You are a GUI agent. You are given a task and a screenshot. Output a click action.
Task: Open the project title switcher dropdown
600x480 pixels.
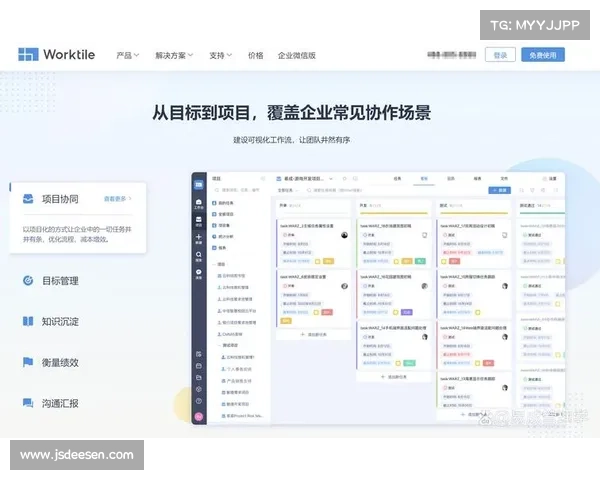pos(331,179)
